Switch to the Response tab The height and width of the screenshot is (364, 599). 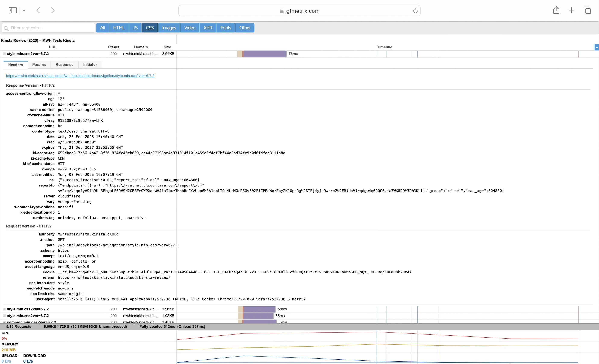(65, 65)
